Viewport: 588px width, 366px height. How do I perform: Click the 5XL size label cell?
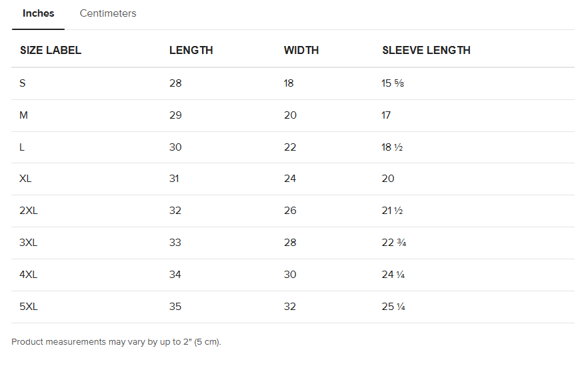pos(29,307)
